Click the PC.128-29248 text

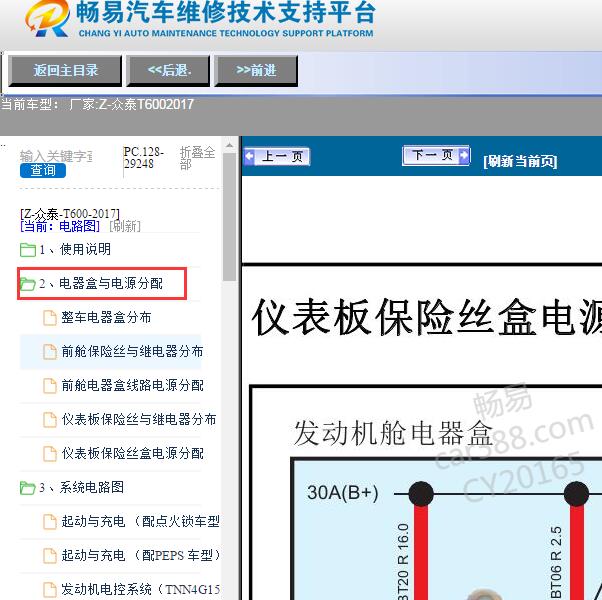(x=144, y=158)
